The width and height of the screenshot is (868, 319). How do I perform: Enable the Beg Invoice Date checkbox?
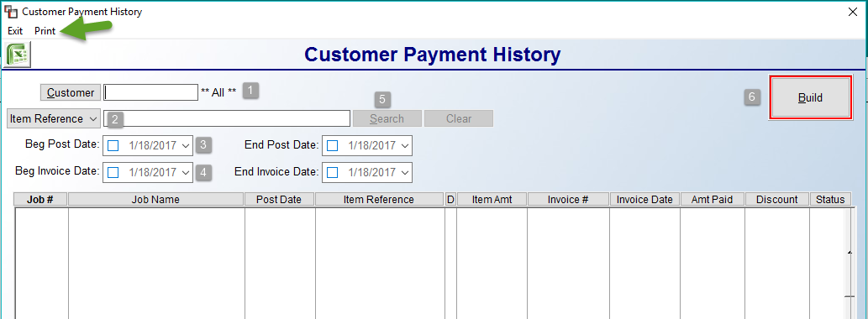113,172
